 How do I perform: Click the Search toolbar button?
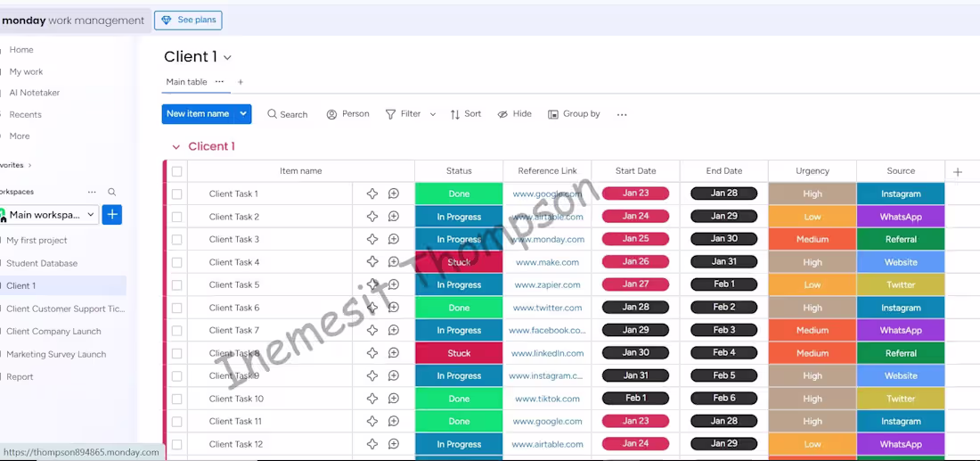[x=288, y=114]
